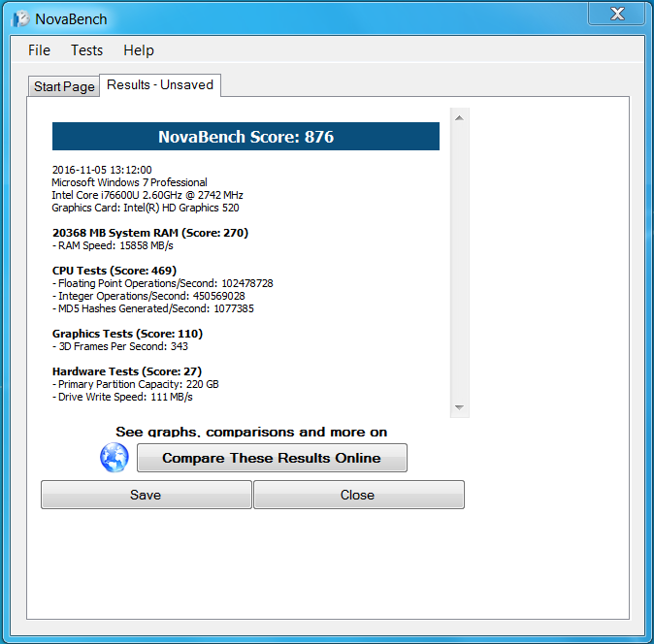Click the Graphics Tests (Score: 110) heading

tap(127, 334)
